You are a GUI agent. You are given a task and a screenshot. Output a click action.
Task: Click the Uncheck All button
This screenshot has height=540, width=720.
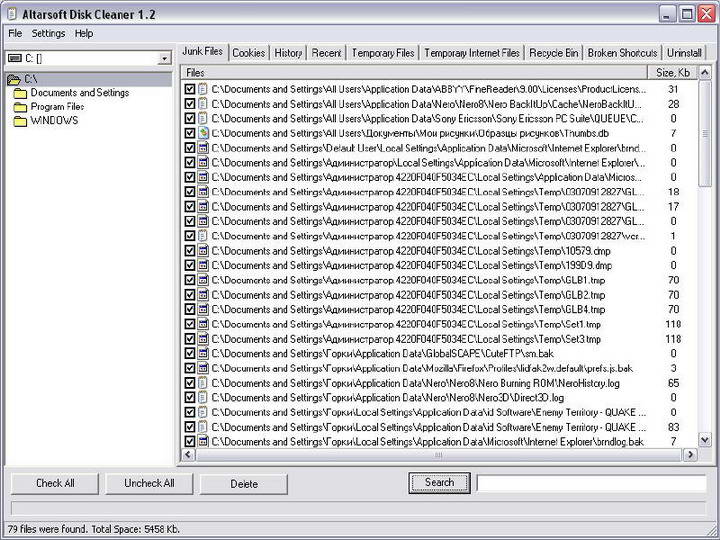pos(149,484)
